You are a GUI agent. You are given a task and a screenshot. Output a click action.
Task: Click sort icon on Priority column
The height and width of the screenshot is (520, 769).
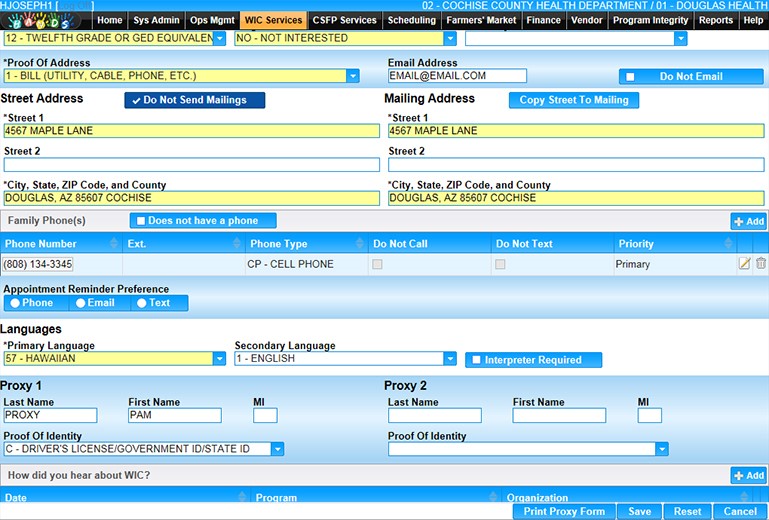[x=727, y=244]
